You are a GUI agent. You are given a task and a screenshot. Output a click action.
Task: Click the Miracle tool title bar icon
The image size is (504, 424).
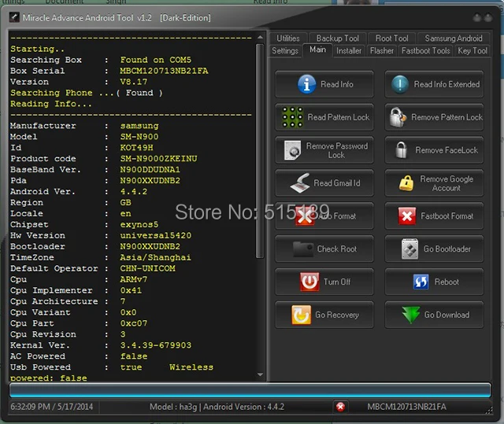(x=14, y=17)
